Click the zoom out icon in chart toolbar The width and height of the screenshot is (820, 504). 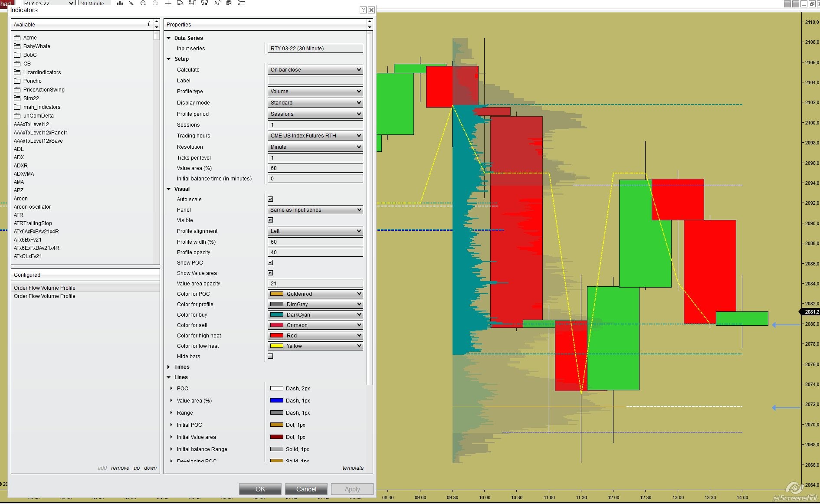click(x=155, y=3)
